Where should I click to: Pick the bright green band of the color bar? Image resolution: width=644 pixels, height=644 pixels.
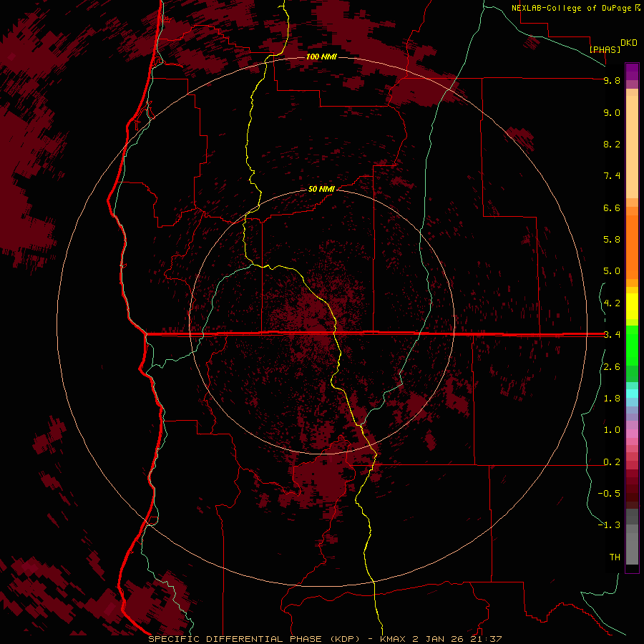click(632, 345)
